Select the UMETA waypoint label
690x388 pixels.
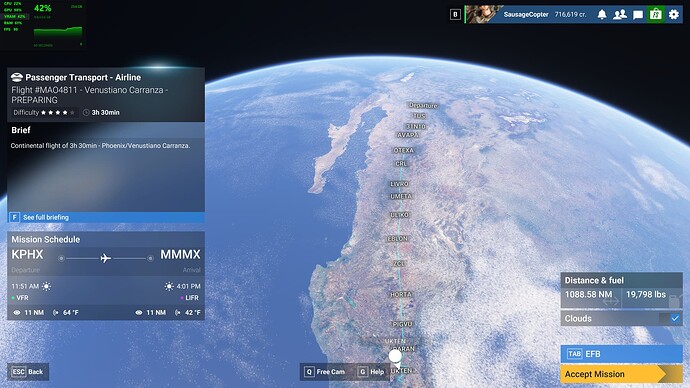[x=401, y=196]
